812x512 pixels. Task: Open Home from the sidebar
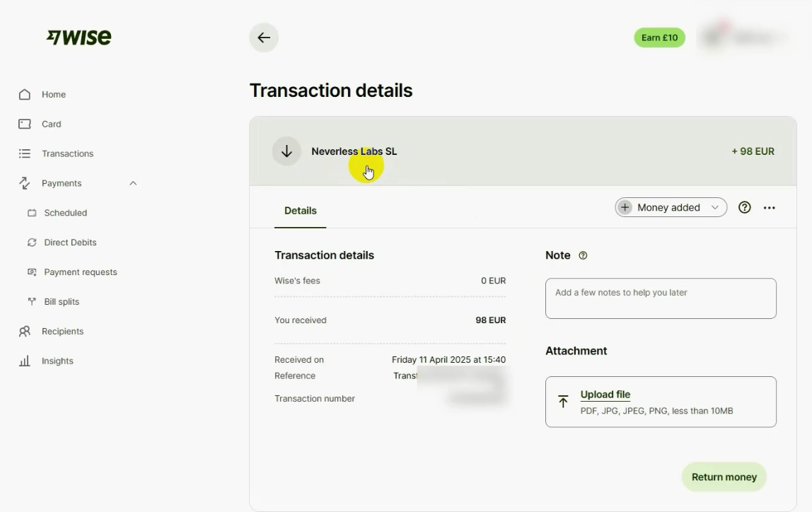click(53, 94)
